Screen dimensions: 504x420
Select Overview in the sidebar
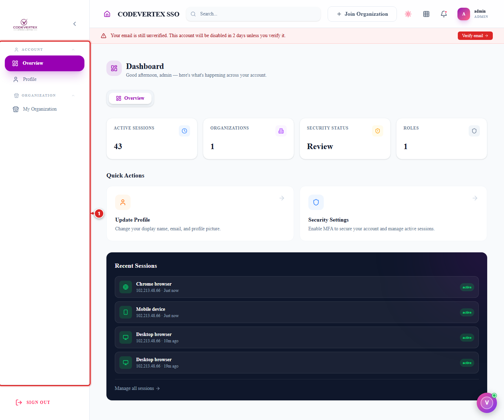click(x=44, y=63)
